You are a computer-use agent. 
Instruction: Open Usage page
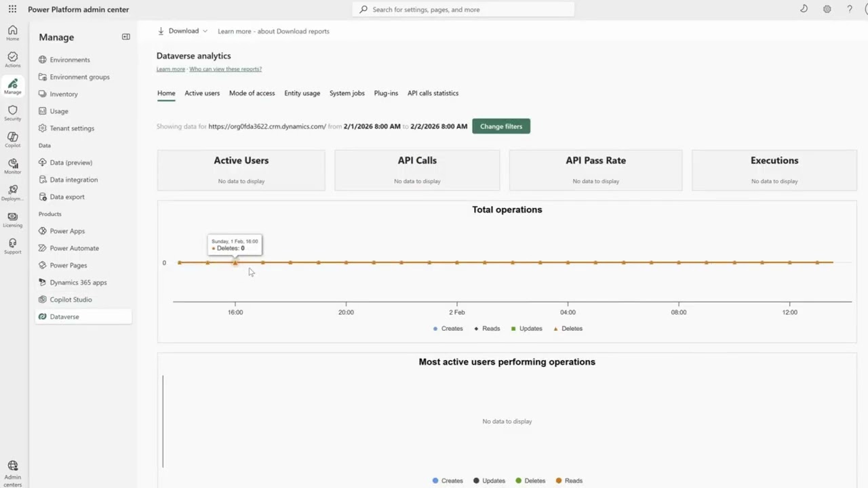(x=83, y=111)
